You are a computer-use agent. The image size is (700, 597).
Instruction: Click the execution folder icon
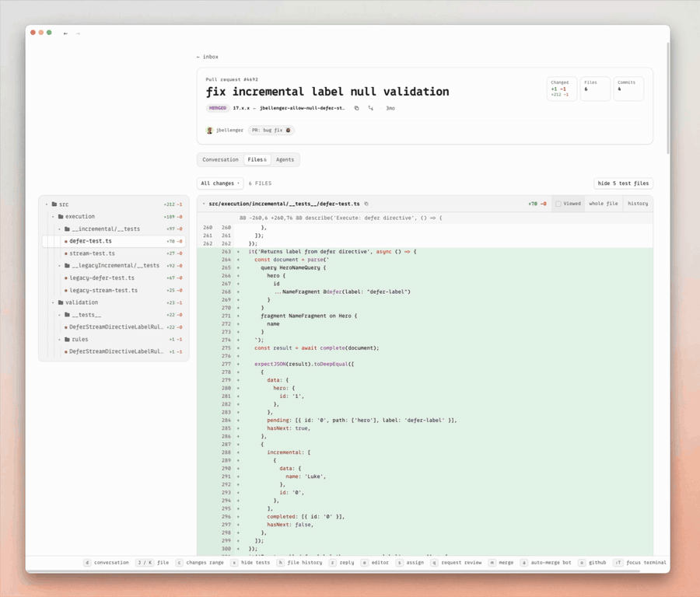61,216
